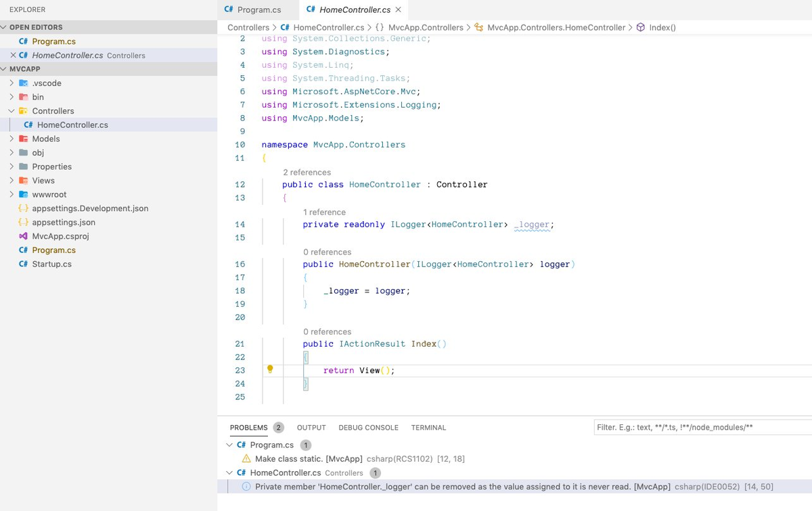Switch to the Program.cs editor tab
Viewport: 812px width, 511px height.
coord(258,10)
